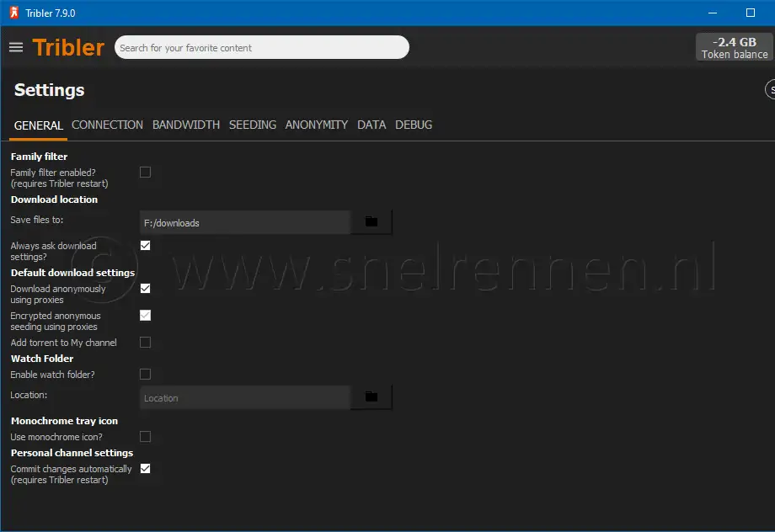Minimize the Tribler window

pos(713,13)
